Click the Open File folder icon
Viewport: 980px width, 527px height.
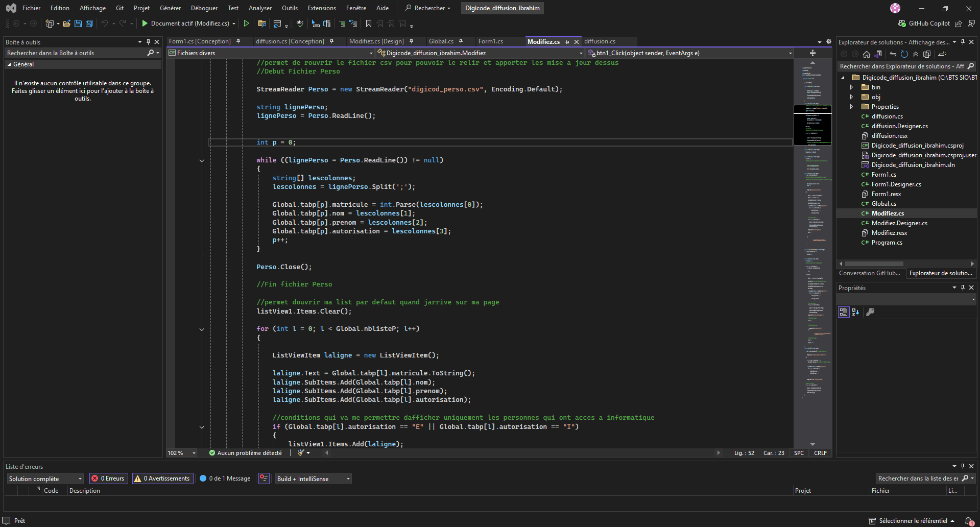pyautogui.click(x=66, y=23)
